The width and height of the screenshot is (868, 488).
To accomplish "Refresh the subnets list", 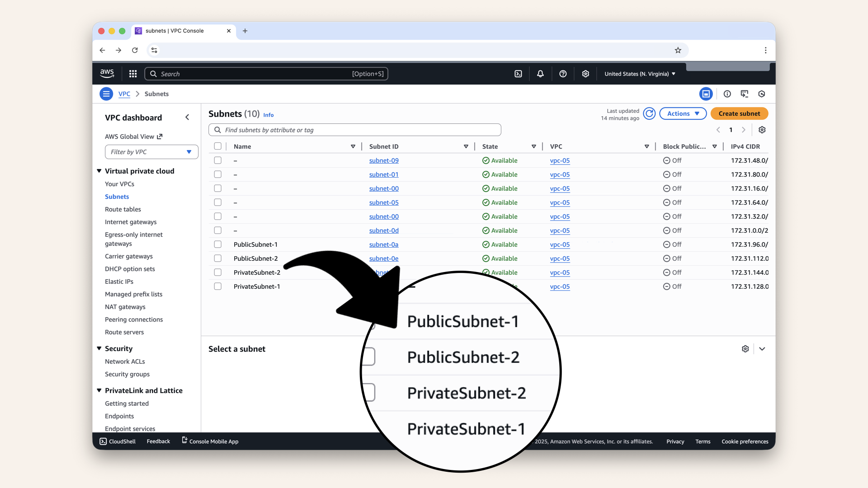I will click(x=649, y=113).
